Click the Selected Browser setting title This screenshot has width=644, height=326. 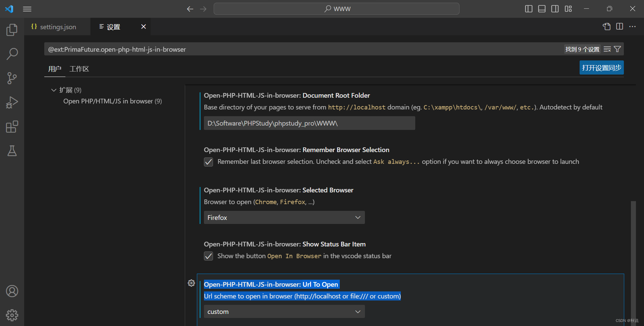278,190
